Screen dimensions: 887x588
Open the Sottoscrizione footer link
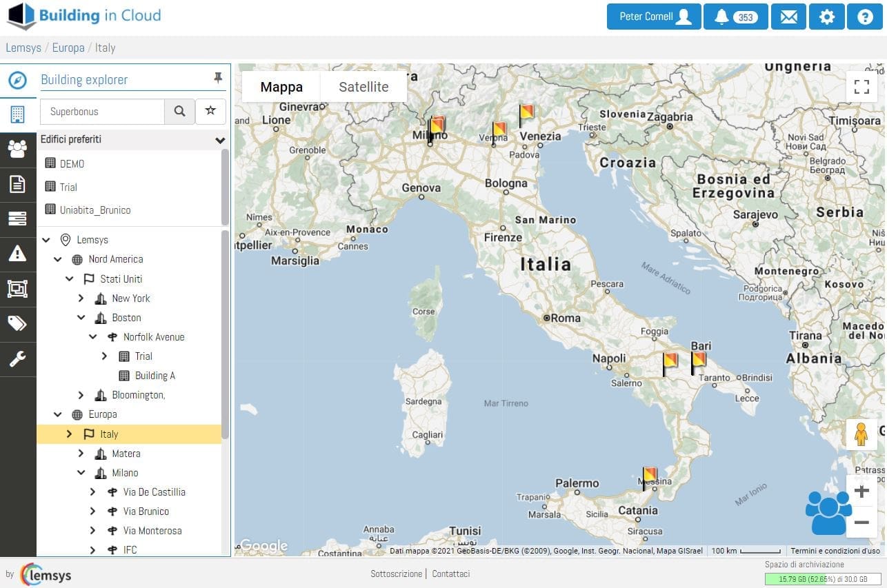[396, 574]
